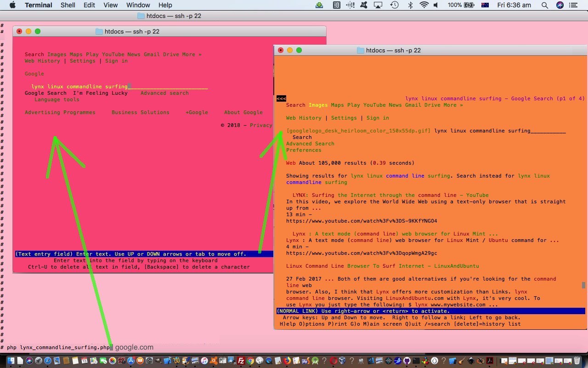Open the Trash in the Dock
588x368 pixels.
click(577, 361)
